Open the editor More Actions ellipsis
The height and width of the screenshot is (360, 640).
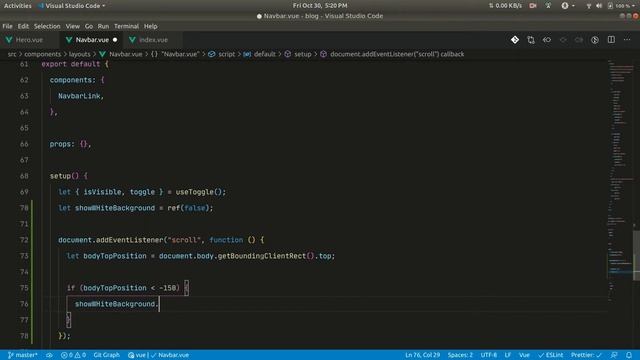pyautogui.click(x=627, y=40)
